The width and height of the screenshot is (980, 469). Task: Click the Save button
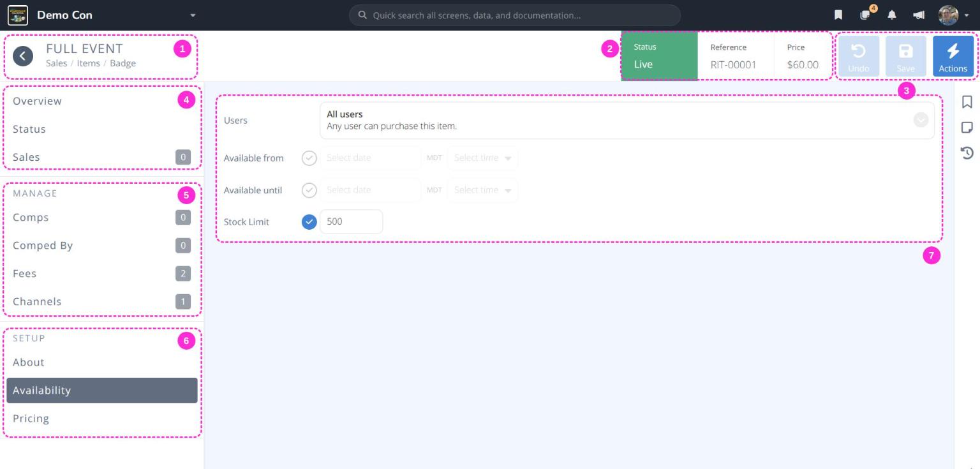pyautogui.click(x=906, y=56)
